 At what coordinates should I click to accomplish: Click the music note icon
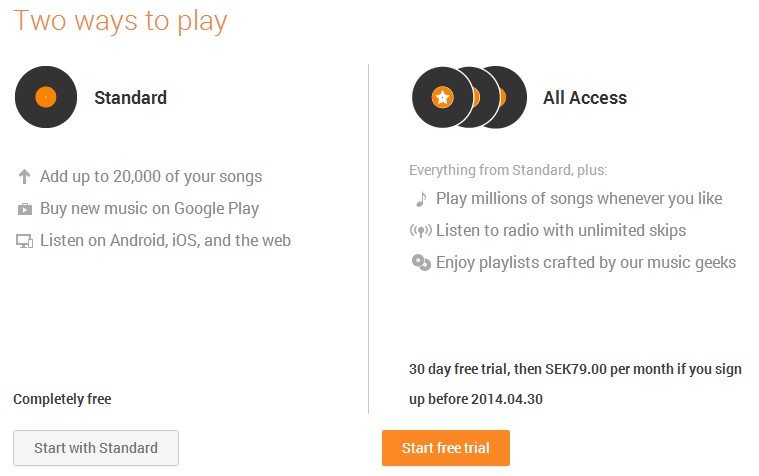pos(421,199)
